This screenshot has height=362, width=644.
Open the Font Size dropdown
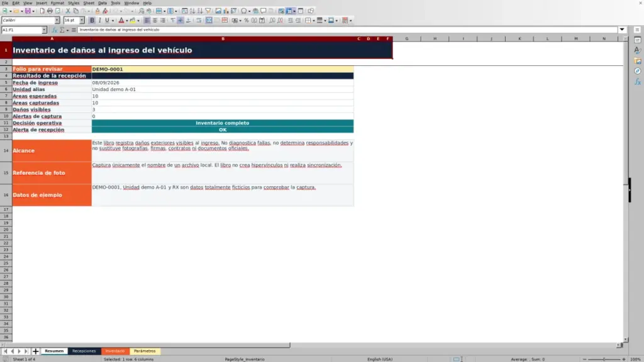[x=82, y=20]
